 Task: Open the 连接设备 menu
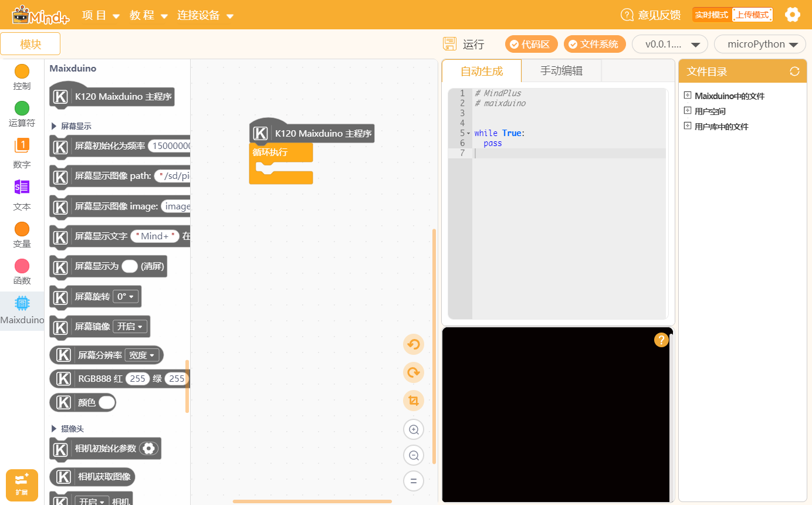point(205,15)
